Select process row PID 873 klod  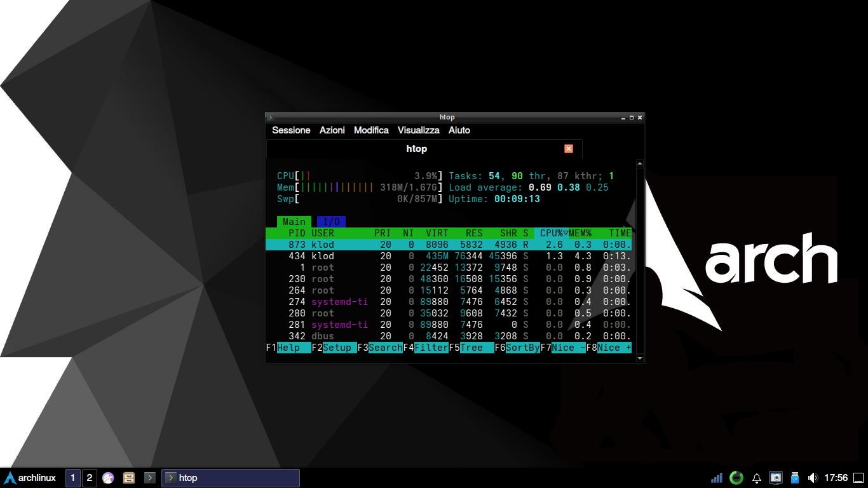[449, 245]
